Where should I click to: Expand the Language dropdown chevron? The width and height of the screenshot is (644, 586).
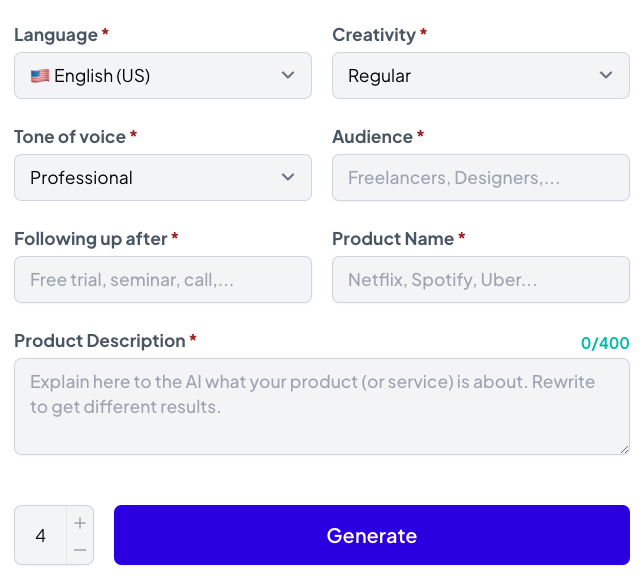coord(288,76)
